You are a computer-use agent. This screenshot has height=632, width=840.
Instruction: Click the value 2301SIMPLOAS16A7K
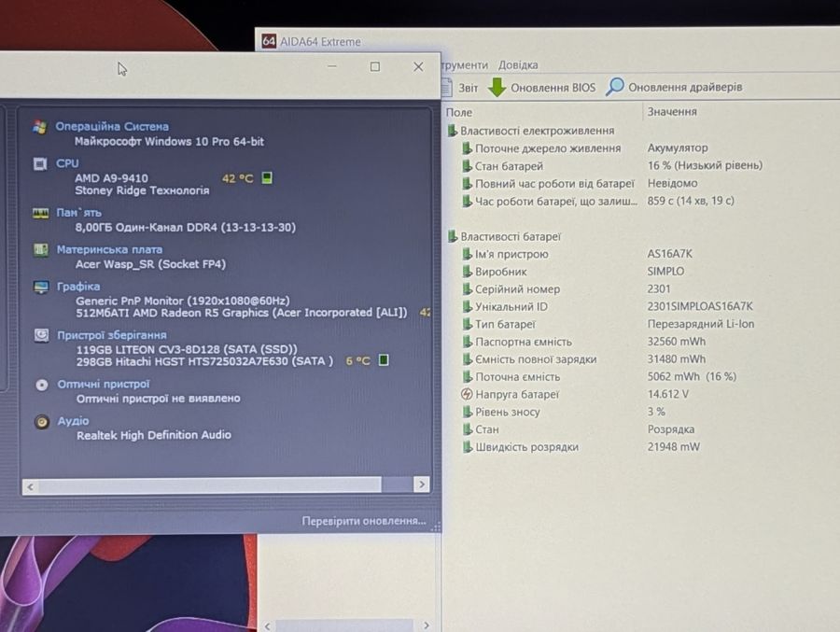pos(700,306)
